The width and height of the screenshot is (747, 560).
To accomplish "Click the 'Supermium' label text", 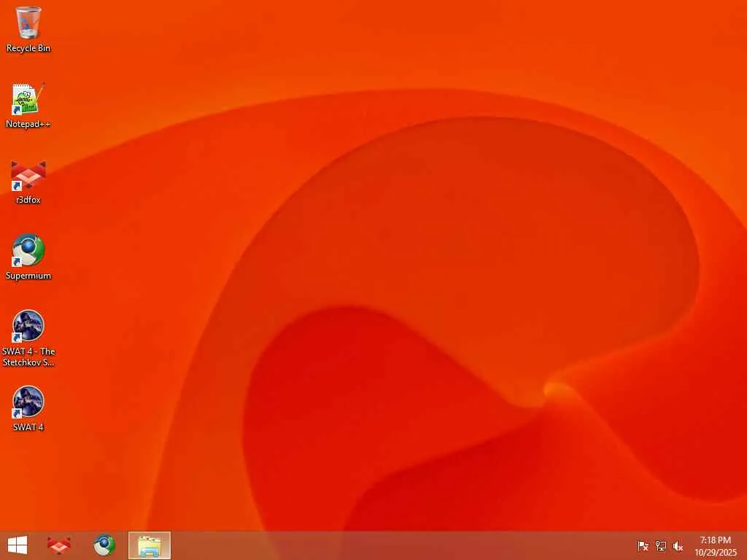I will (x=28, y=276).
